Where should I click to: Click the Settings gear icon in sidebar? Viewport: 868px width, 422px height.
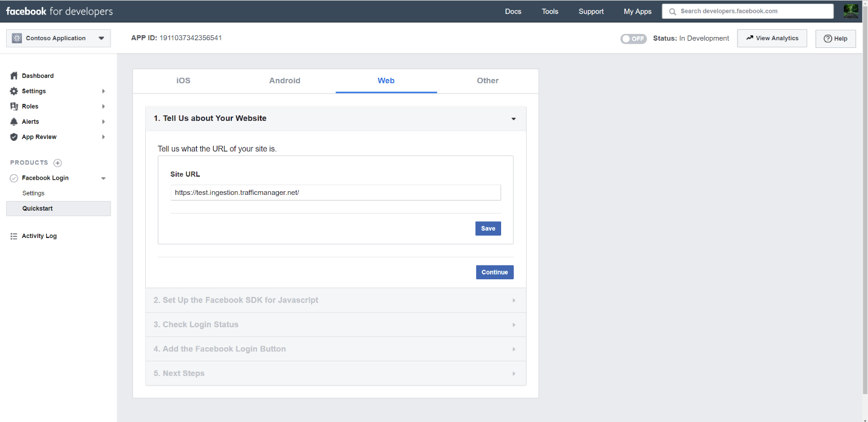click(x=14, y=91)
